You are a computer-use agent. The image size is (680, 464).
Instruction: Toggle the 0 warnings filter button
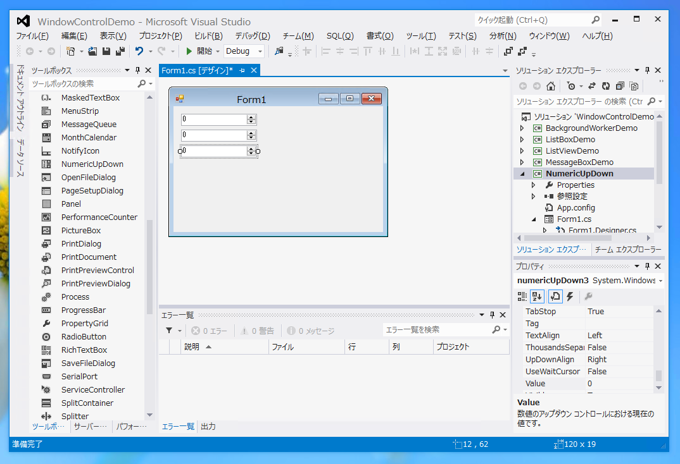257,331
